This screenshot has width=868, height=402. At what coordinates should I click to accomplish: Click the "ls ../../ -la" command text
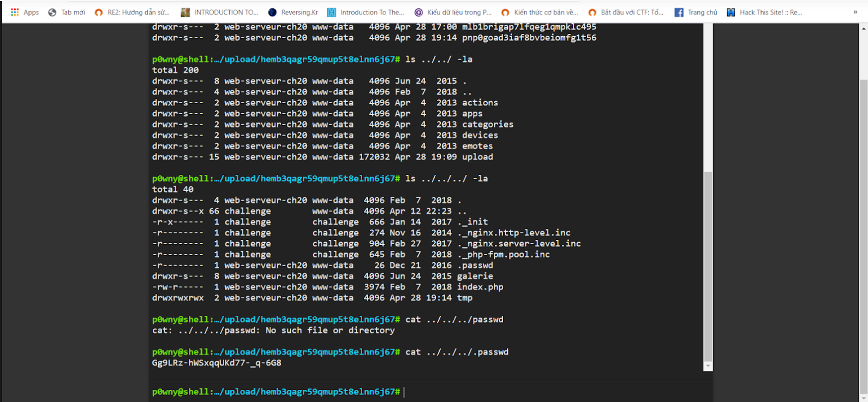(x=439, y=59)
